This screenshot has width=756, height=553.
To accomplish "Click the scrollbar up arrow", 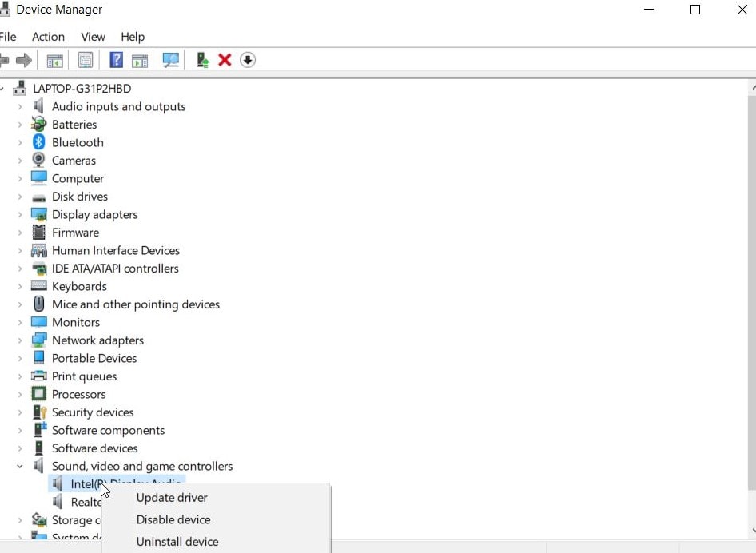I will tap(752, 88).
